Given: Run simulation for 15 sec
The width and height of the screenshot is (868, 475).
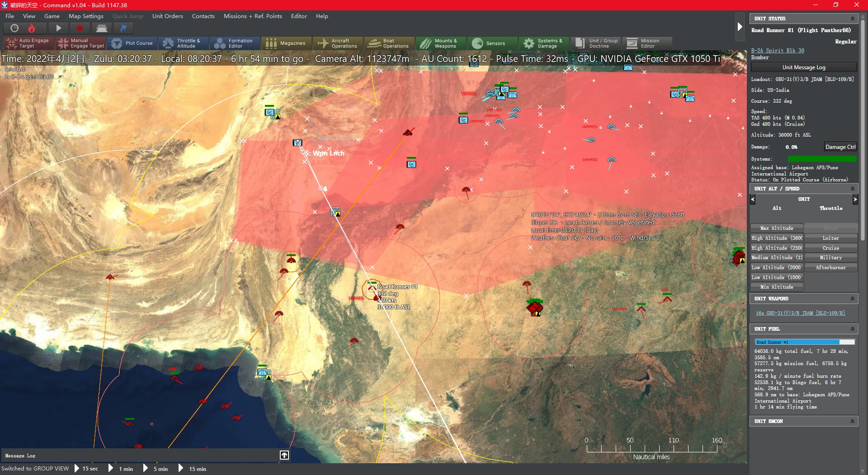Looking at the screenshot, I should pos(86,469).
